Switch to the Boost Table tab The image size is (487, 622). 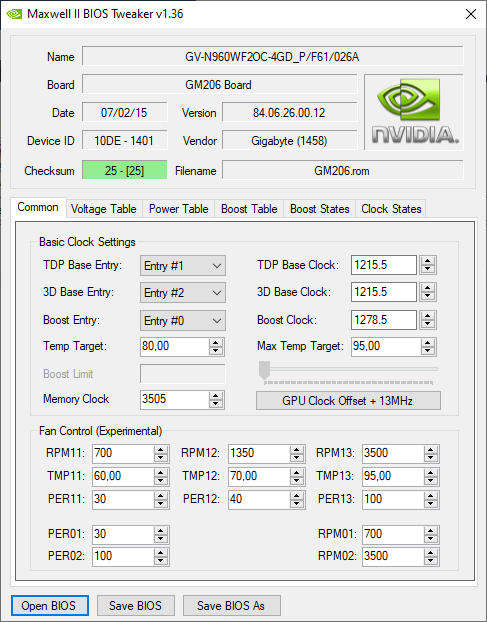click(249, 209)
